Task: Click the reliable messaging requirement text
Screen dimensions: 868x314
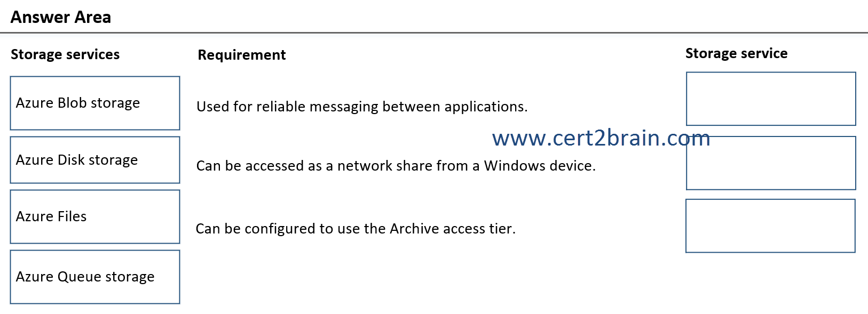Action: [x=362, y=107]
